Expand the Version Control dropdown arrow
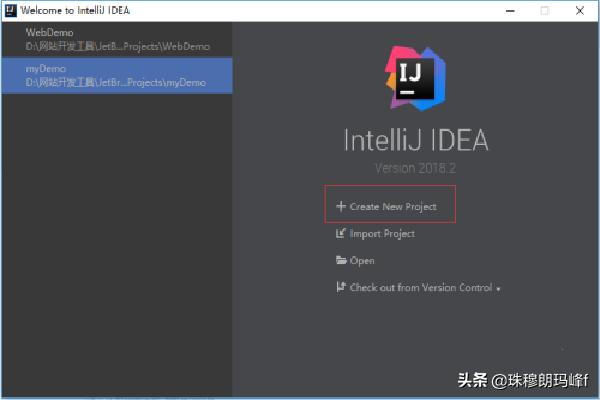This screenshot has height=400, width=600. pos(498,289)
